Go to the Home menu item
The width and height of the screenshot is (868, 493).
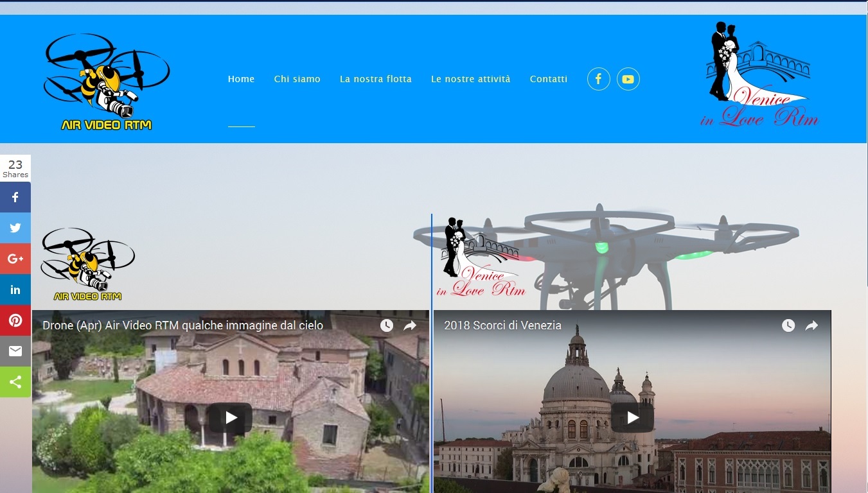pos(241,79)
